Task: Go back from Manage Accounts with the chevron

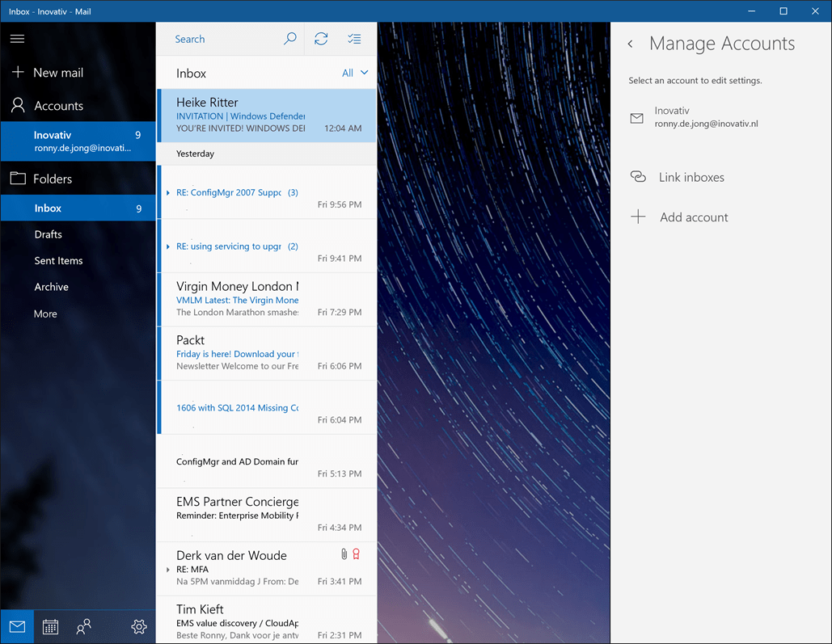Action: pyautogui.click(x=630, y=44)
